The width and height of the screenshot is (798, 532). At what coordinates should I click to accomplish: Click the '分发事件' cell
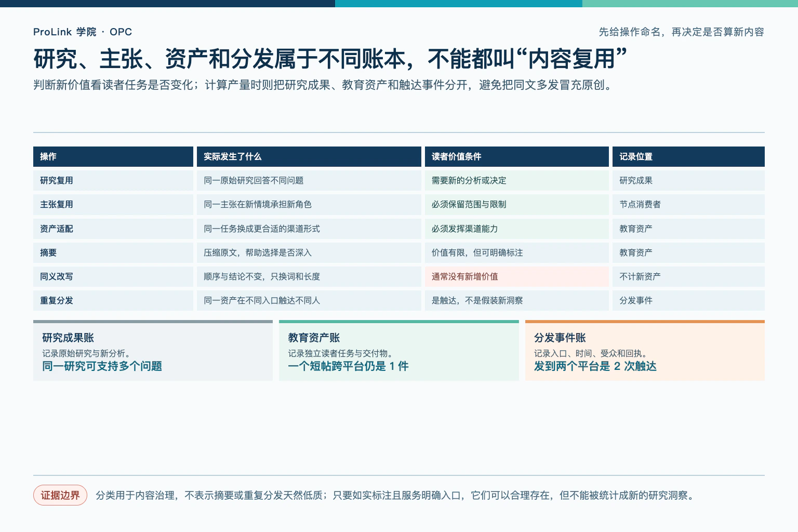click(x=688, y=300)
